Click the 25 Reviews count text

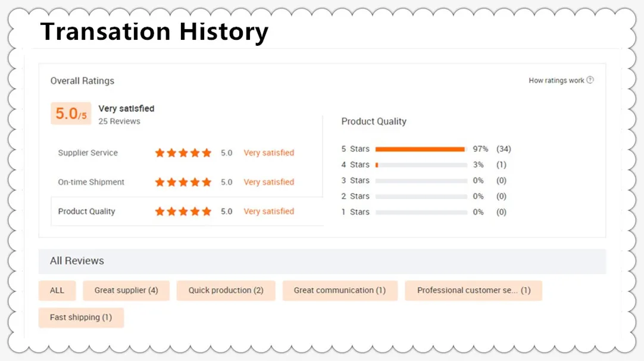[119, 122]
